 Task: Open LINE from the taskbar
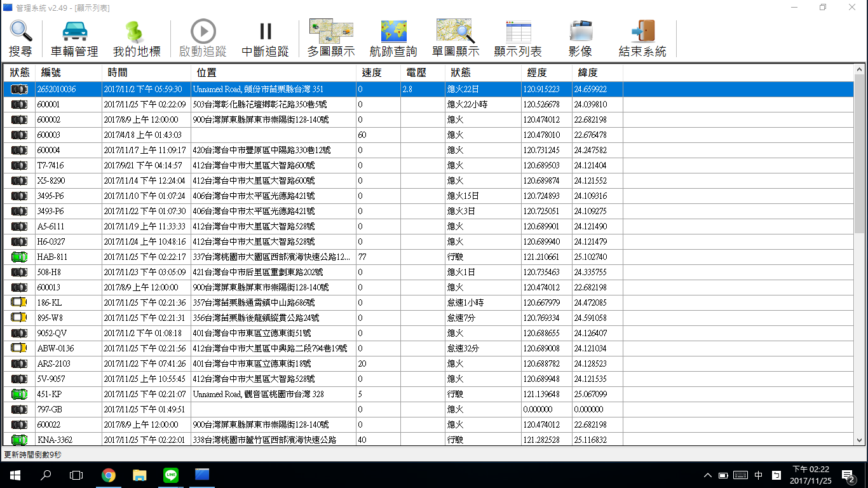170,475
